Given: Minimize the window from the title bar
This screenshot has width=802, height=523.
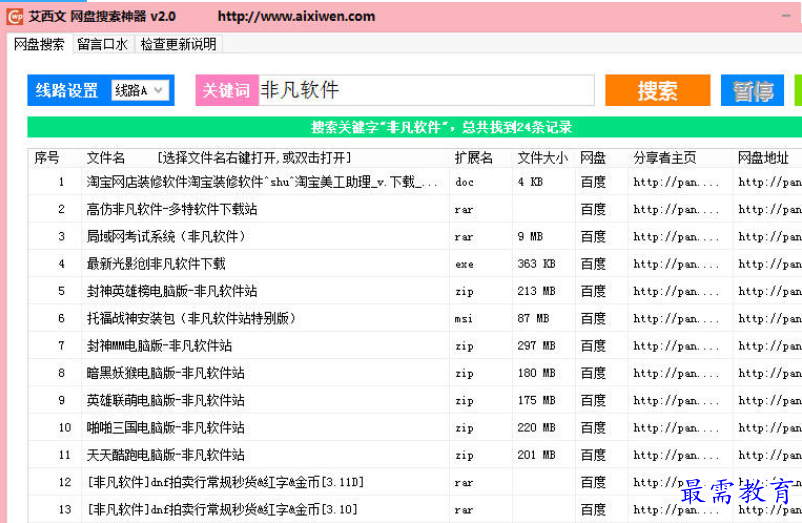Looking at the screenshot, I should (786, 16).
